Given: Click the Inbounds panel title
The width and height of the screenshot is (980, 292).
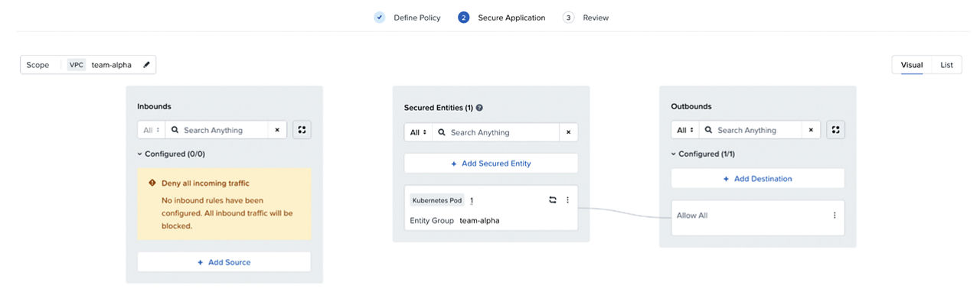Looking at the screenshot, I should click(154, 106).
